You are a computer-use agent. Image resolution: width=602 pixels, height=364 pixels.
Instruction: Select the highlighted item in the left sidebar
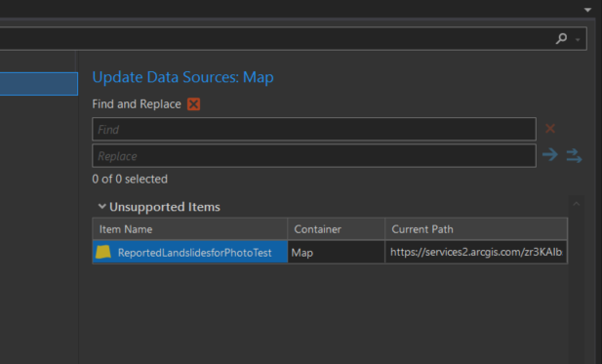pos(39,84)
